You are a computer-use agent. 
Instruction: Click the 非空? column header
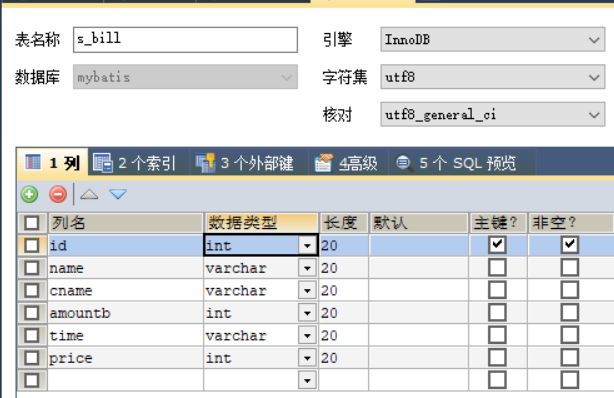point(571,223)
